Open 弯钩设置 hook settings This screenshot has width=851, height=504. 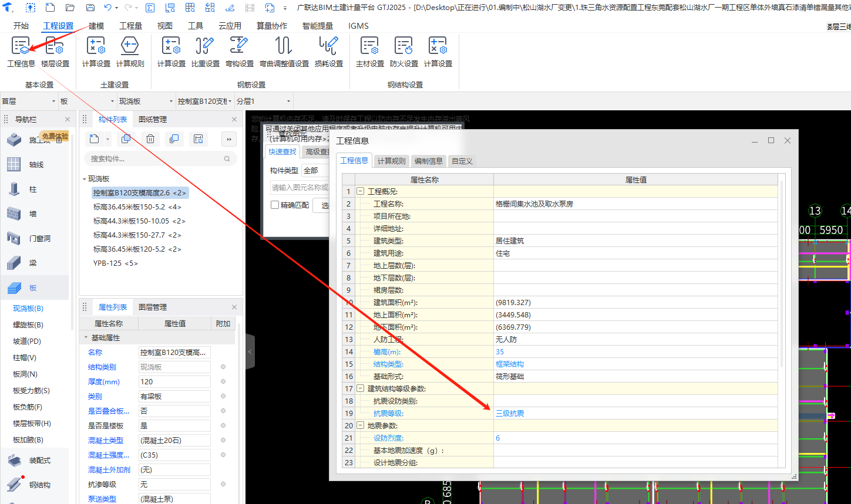pyautogui.click(x=240, y=52)
